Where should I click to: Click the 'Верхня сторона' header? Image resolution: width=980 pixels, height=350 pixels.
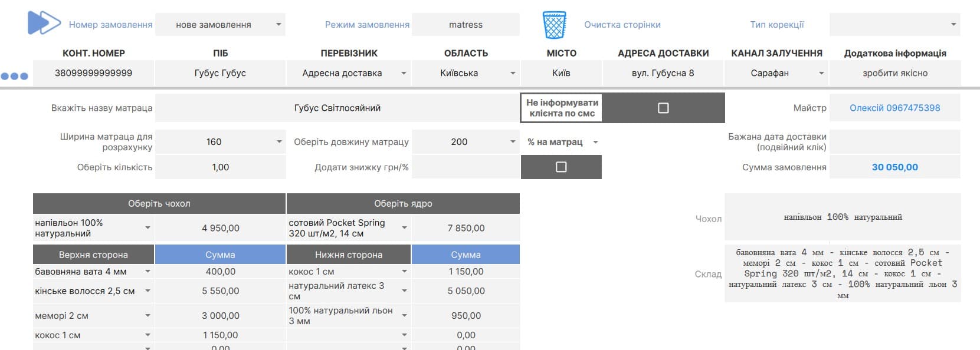tap(93, 255)
